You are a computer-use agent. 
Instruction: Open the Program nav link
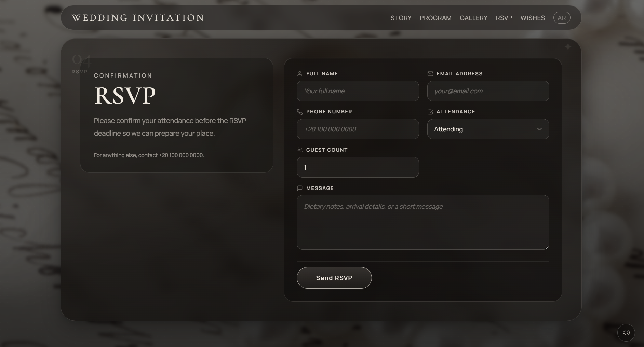[435, 18]
